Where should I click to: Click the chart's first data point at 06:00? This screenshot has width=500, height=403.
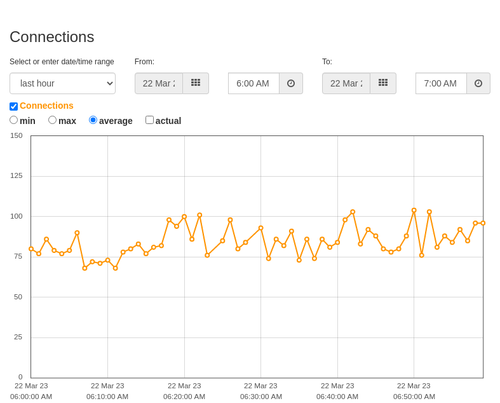[x=31, y=249]
